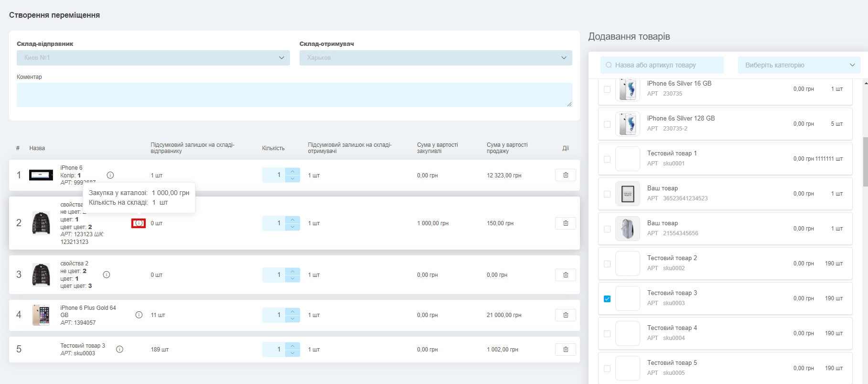
Task: Decrease quantity in iPhone 6 row
Action: [x=292, y=179]
